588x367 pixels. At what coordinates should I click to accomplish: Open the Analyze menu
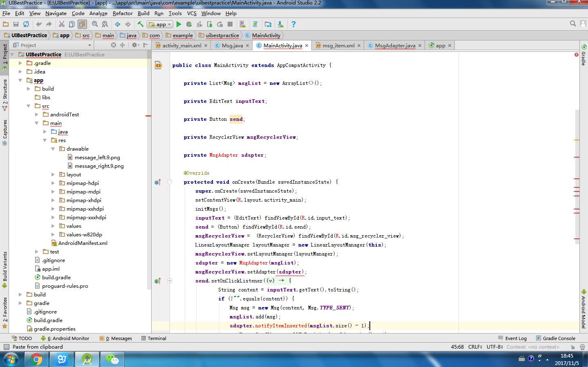coord(98,13)
